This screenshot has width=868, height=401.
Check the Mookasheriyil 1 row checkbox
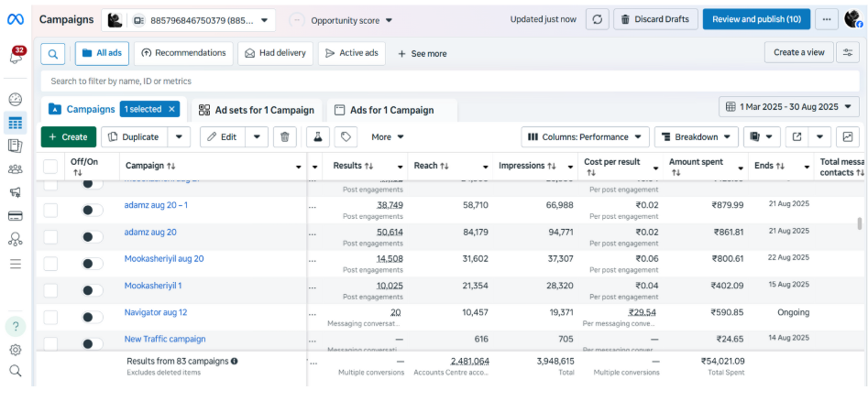click(x=50, y=290)
